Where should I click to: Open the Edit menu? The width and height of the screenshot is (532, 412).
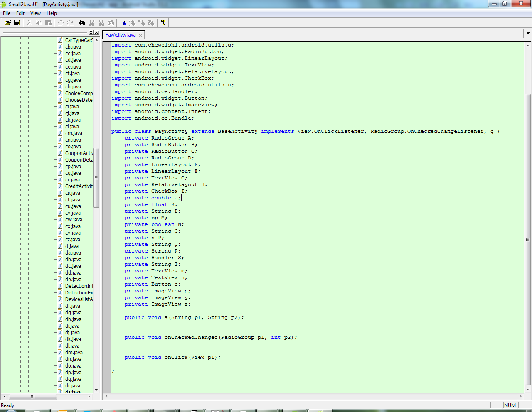(x=20, y=13)
